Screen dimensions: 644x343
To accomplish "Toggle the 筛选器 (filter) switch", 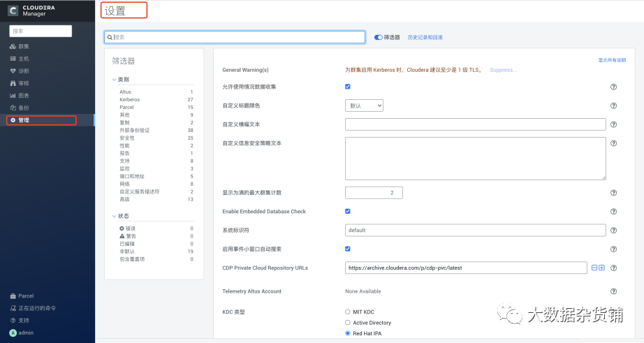I will coord(379,37).
